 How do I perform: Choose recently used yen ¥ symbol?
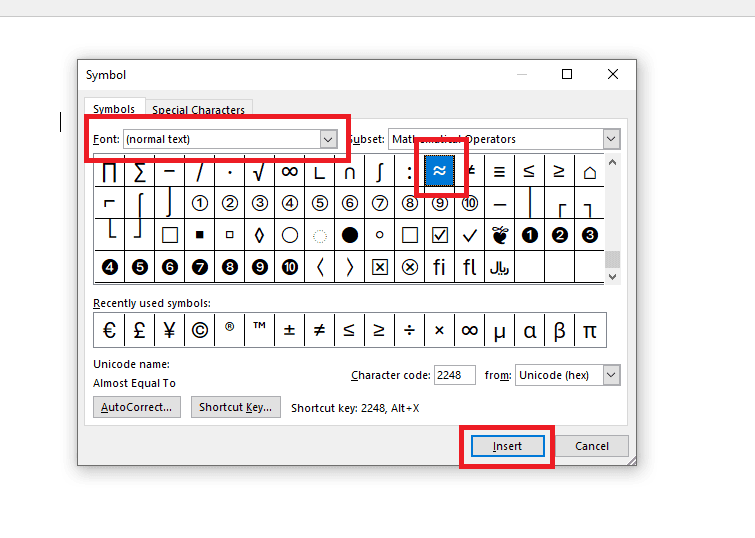coord(169,330)
